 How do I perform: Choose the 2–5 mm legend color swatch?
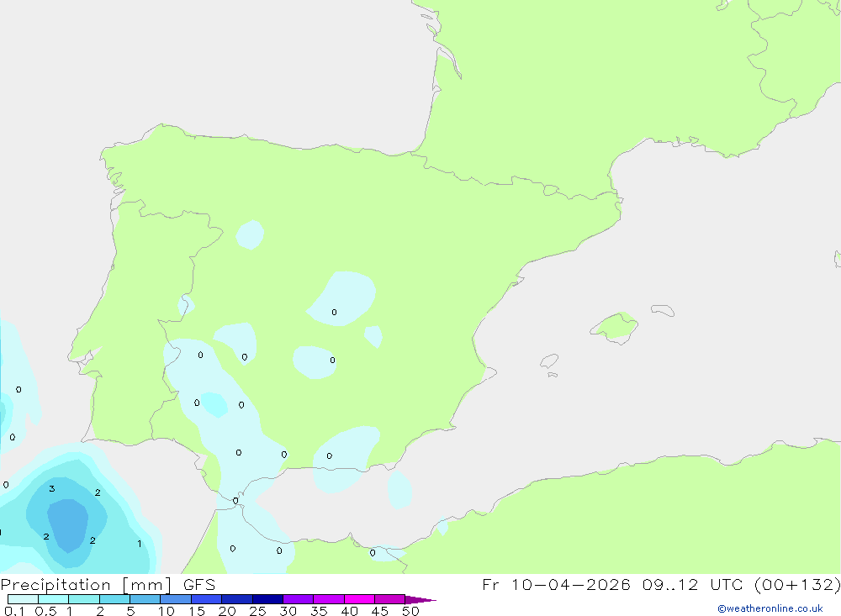click(114, 599)
